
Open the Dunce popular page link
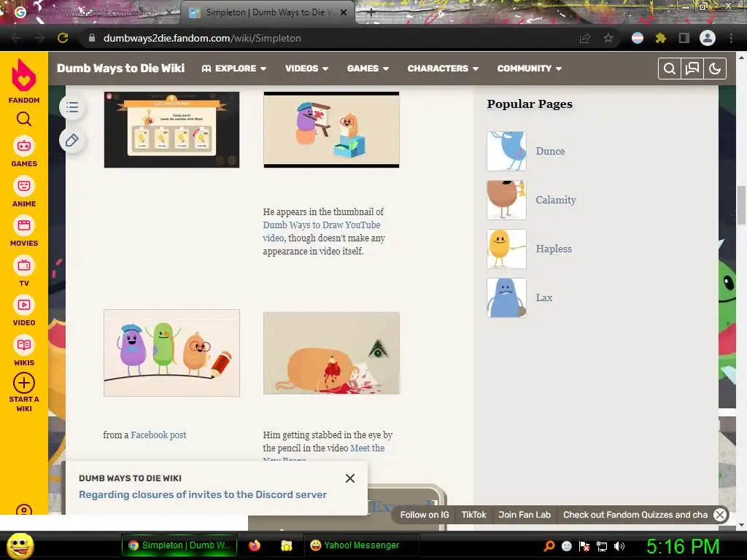click(550, 151)
